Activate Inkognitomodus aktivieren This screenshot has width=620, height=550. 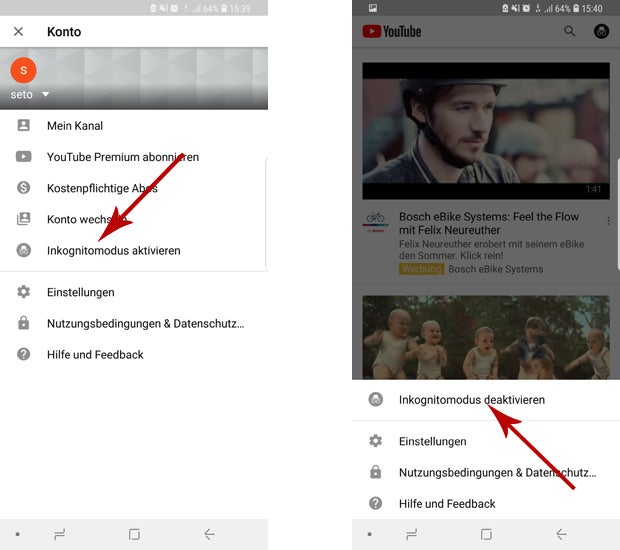[x=113, y=251]
